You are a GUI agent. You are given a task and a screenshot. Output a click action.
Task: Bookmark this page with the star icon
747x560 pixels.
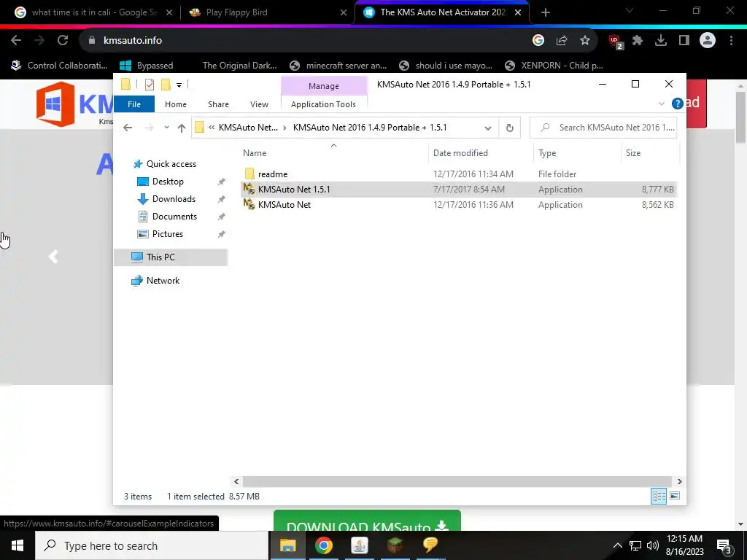pos(585,41)
